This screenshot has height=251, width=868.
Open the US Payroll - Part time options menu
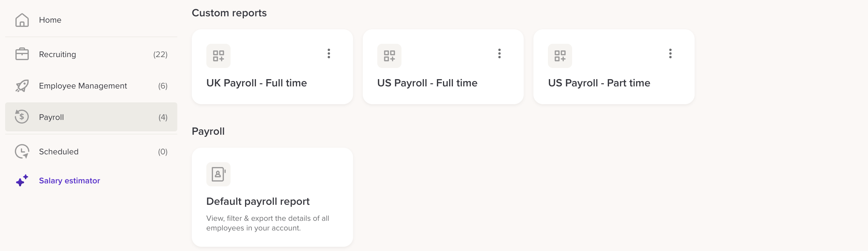(670, 53)
